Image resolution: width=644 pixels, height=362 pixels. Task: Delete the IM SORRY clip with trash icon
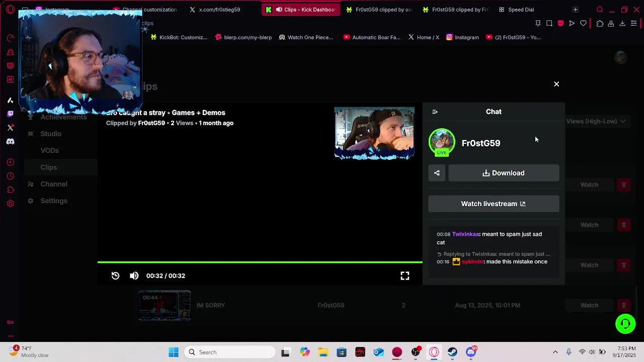623,305
